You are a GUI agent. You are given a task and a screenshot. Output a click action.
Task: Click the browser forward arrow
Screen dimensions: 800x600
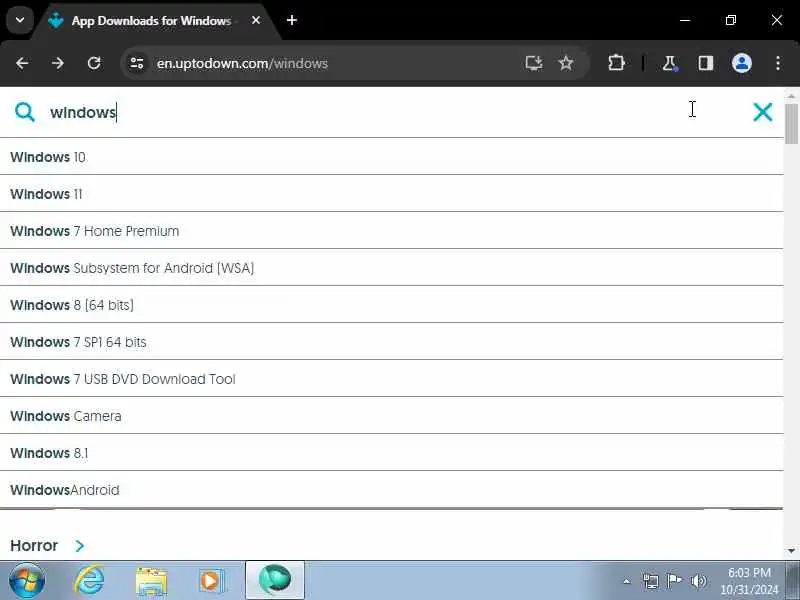58,63
